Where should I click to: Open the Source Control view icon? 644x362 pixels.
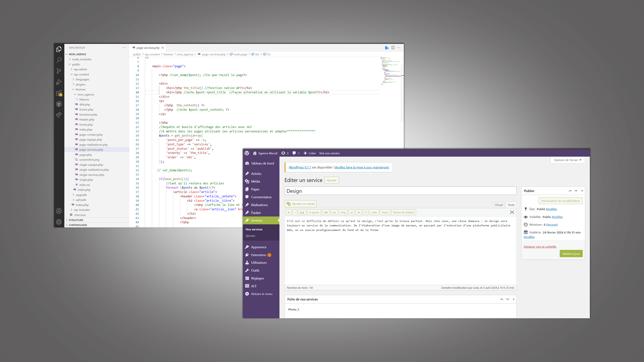click(x=59, y=71)
